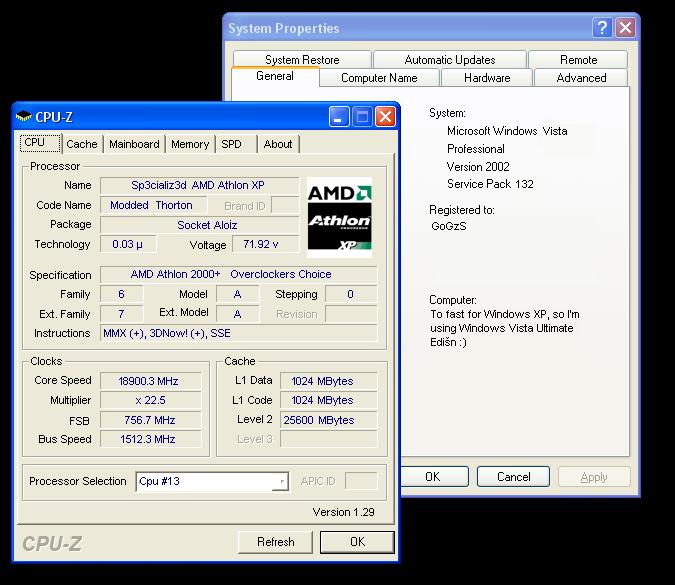Open the System Restore tab
This screenshot has width=675, height=585.
pos(302,60)
